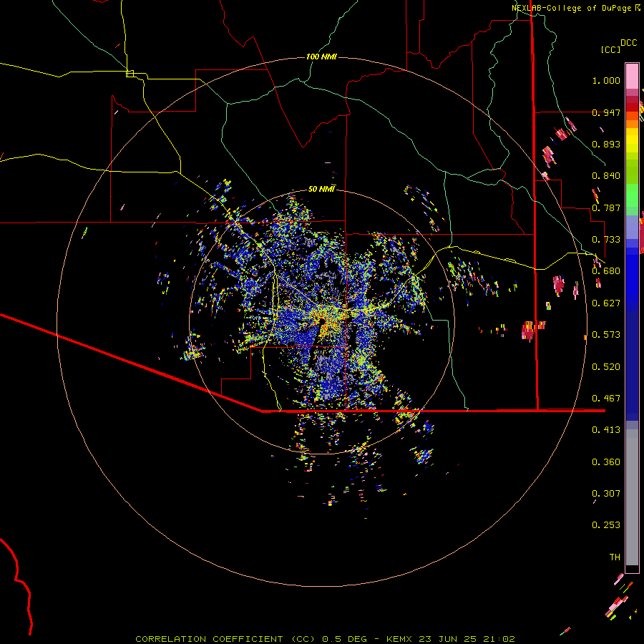Click the "50 NMI" range ring label
The height and width of the screenshot is (644, 644).
(321, 189)
